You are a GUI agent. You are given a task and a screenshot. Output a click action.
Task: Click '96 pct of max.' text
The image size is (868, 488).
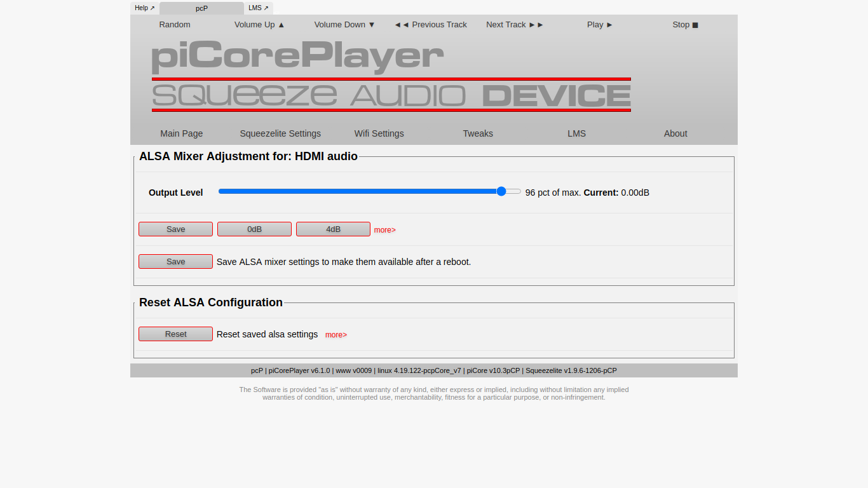(x=553, y=193)
